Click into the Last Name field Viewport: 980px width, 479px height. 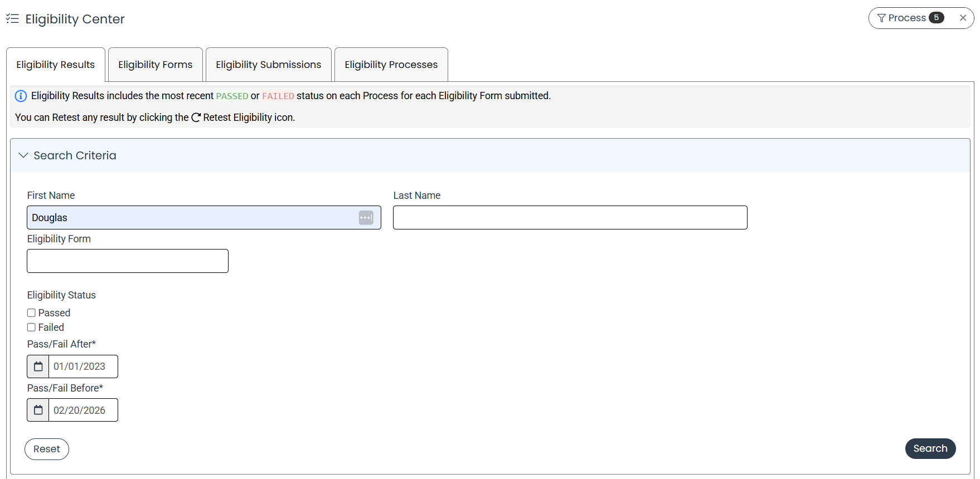coord(570,218)
